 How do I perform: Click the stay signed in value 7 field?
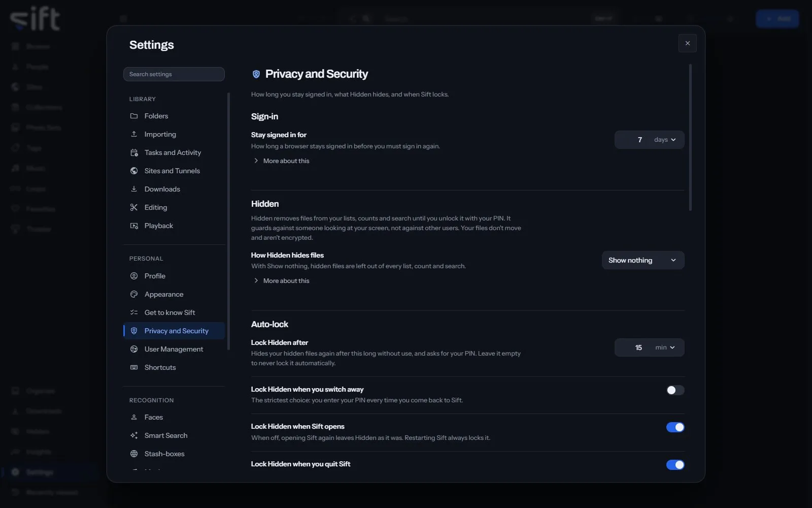[633, 140]
